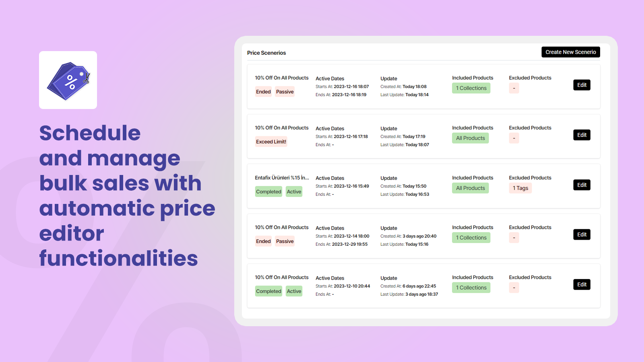The width and height of the screenshot is (644, 362).
Task: Click the Passive badge in first scenario
Action: click(x=285, y=92)
